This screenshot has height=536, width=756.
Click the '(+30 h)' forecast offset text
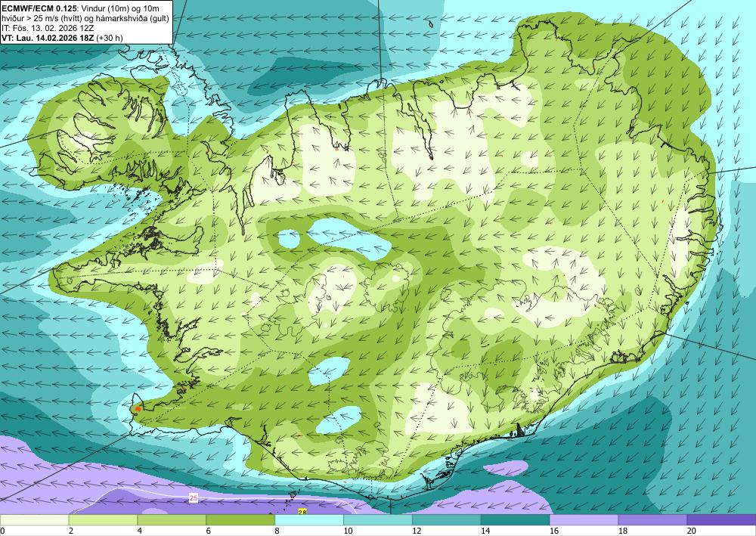pos(110,38)
